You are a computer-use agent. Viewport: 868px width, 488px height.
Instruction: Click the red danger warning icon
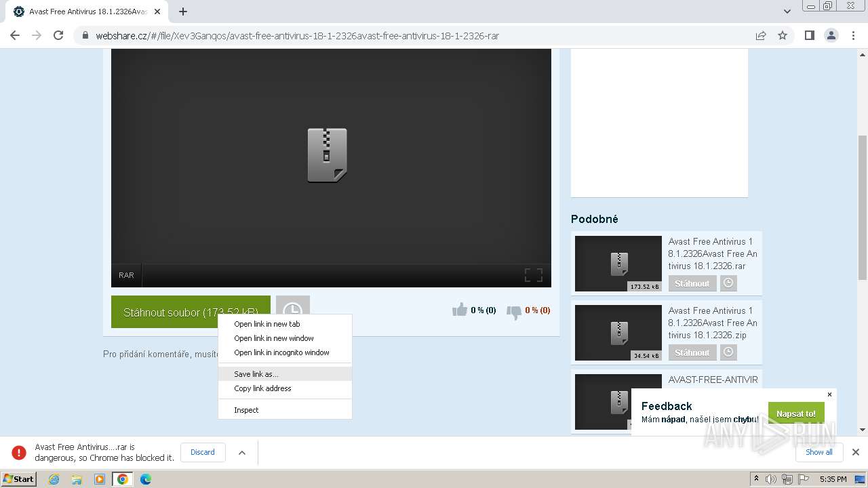[x=19, y=452]
